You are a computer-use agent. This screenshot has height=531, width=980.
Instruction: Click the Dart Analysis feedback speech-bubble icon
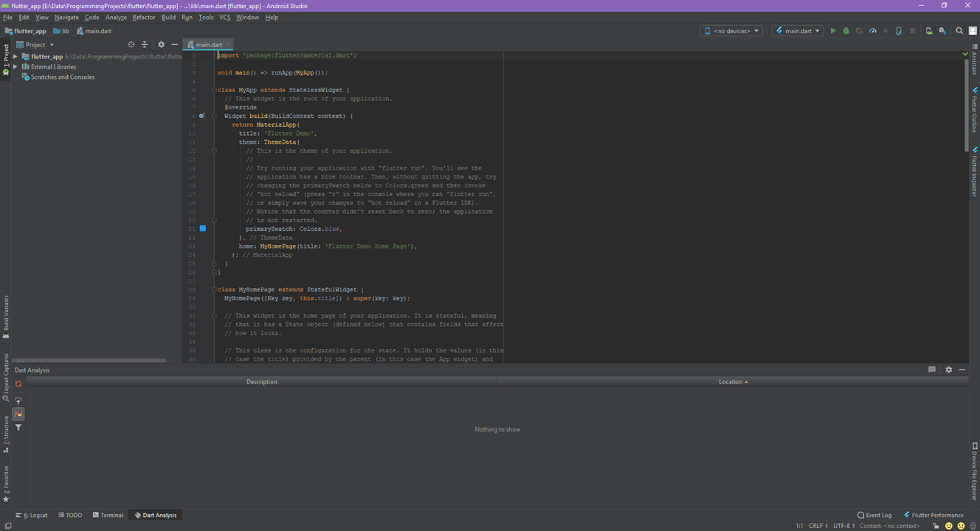pos(932,369)
